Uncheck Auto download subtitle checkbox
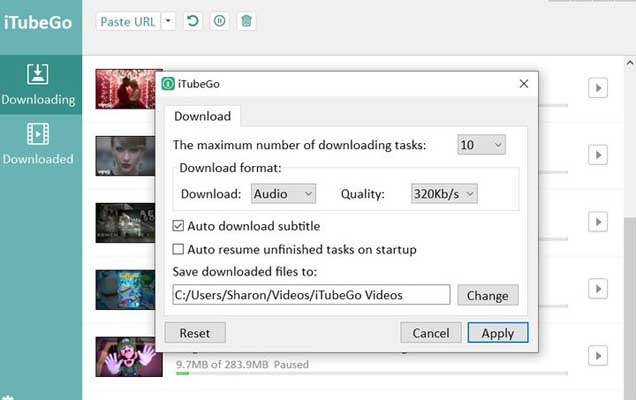The height and width of the screenshot is (400, 636). coord(178,226)
